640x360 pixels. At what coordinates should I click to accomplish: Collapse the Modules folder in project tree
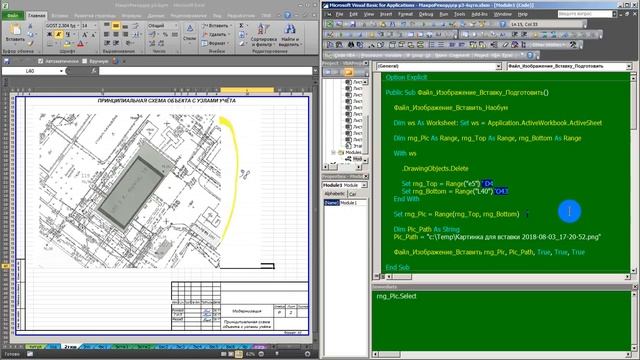click(333, 152)
